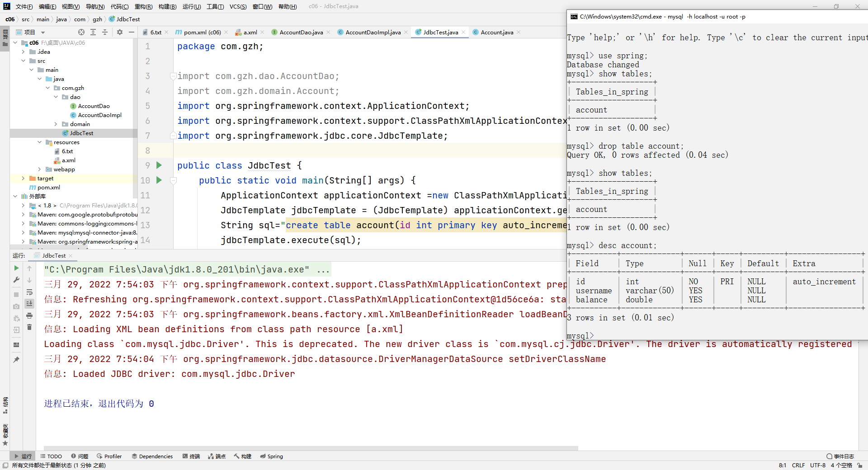Select AccountDaoImpl in project tree

99,115
